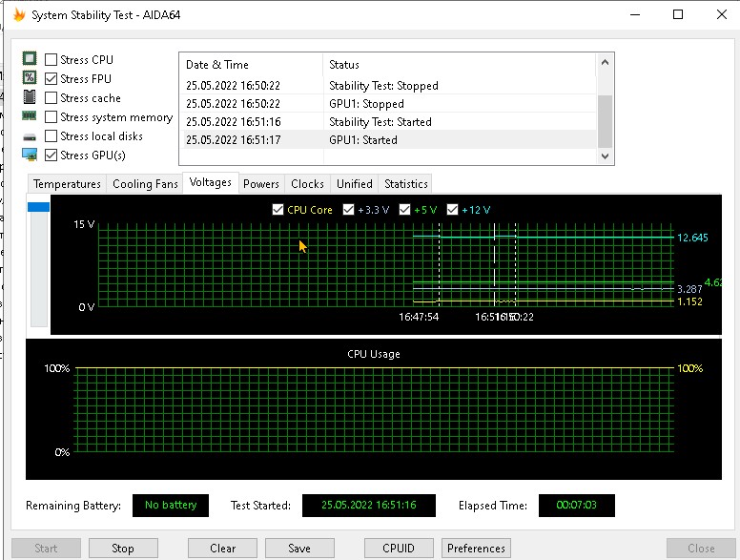740x560 pixels.
Task: Select the Voltages tab
Action: (211, 182)
